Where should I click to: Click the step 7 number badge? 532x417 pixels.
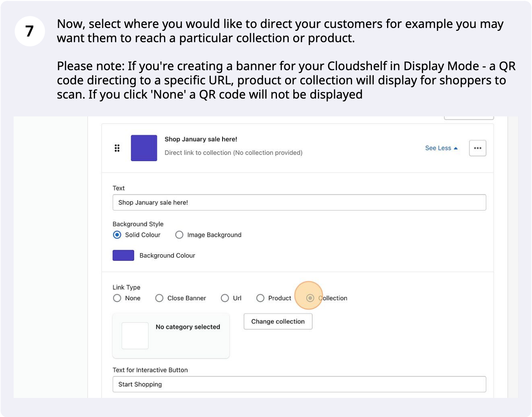pos(30,31)
